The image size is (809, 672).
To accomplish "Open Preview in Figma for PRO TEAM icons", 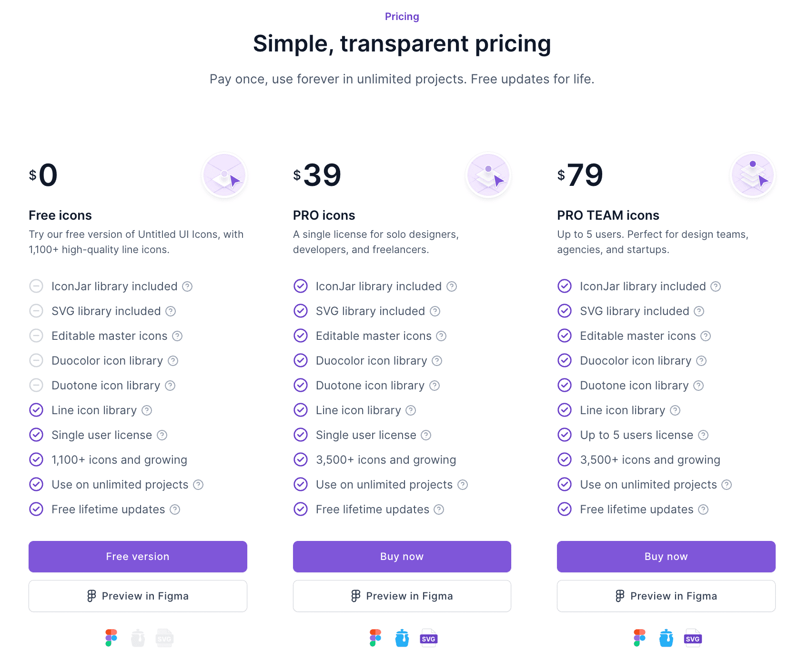I will (x=666, y=596).
